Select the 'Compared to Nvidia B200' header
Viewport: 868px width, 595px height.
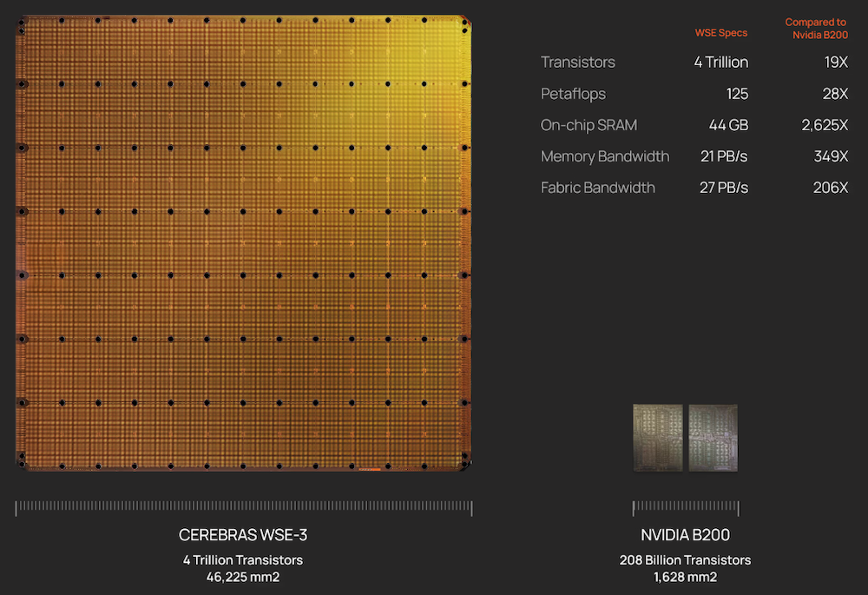click(x=816, y=29)
